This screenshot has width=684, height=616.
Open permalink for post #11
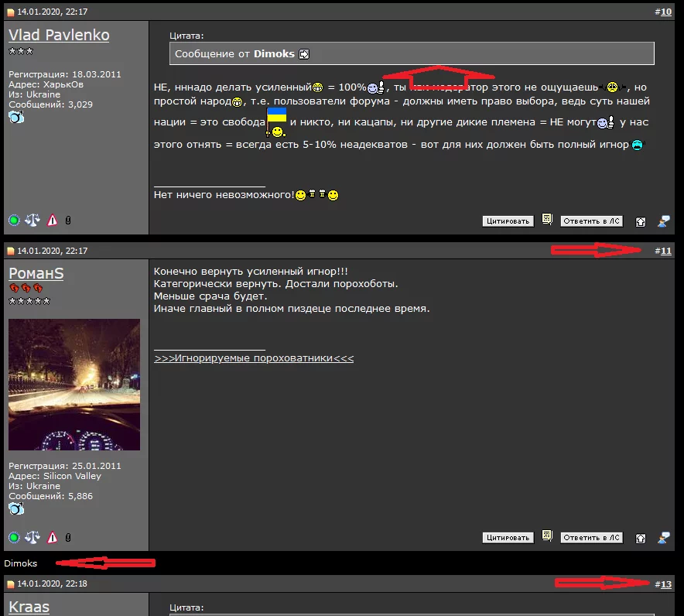tap(665, 251)
